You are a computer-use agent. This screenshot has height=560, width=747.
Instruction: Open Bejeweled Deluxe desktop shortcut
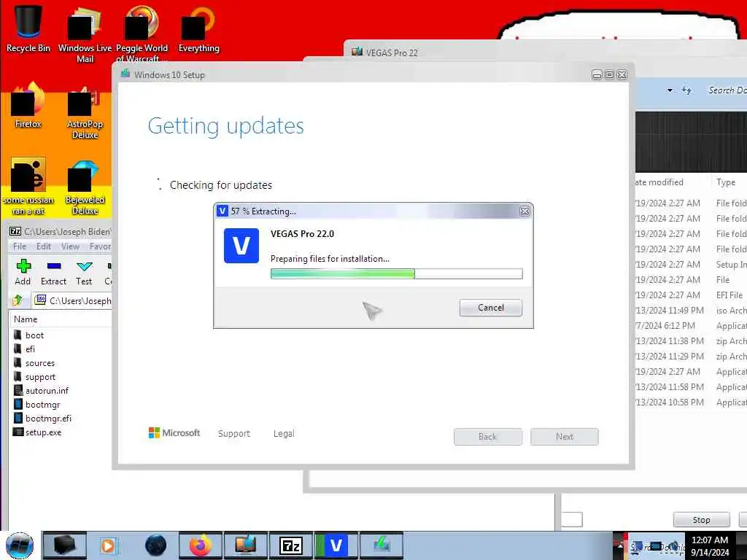[85, 188]
